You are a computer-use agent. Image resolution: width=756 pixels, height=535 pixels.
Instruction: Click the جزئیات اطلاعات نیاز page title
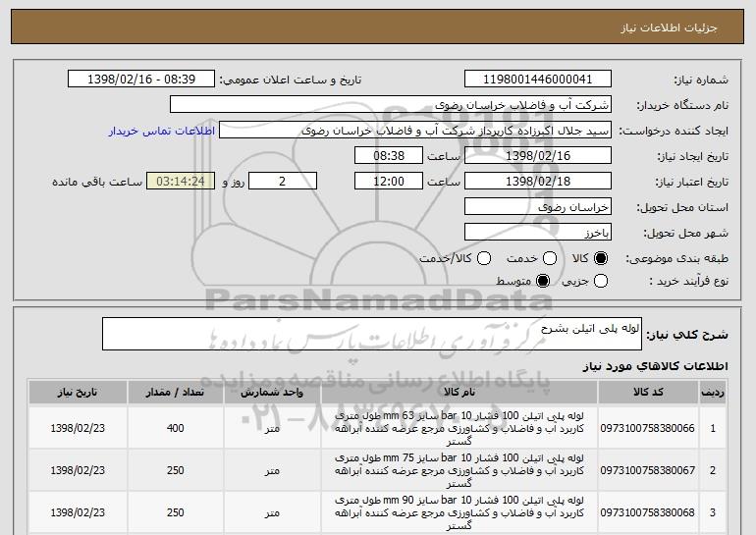click(669, 27)
